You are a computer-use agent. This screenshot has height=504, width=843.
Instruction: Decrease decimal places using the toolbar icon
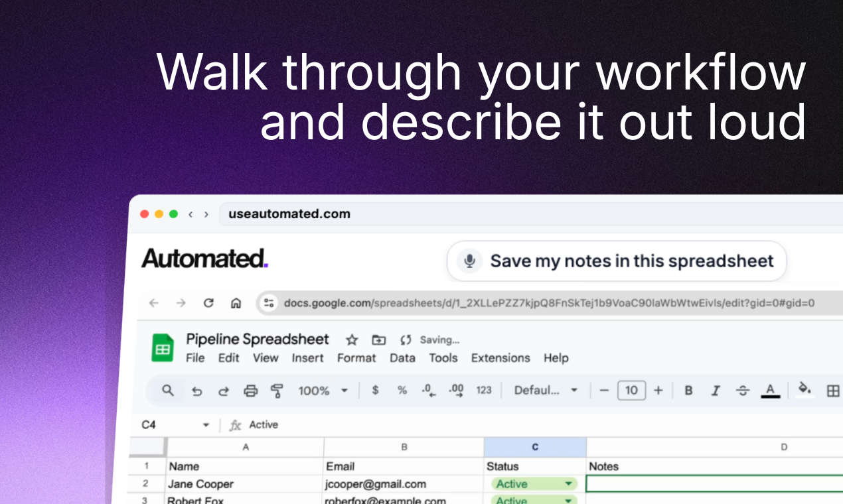(x=428, y=391)
